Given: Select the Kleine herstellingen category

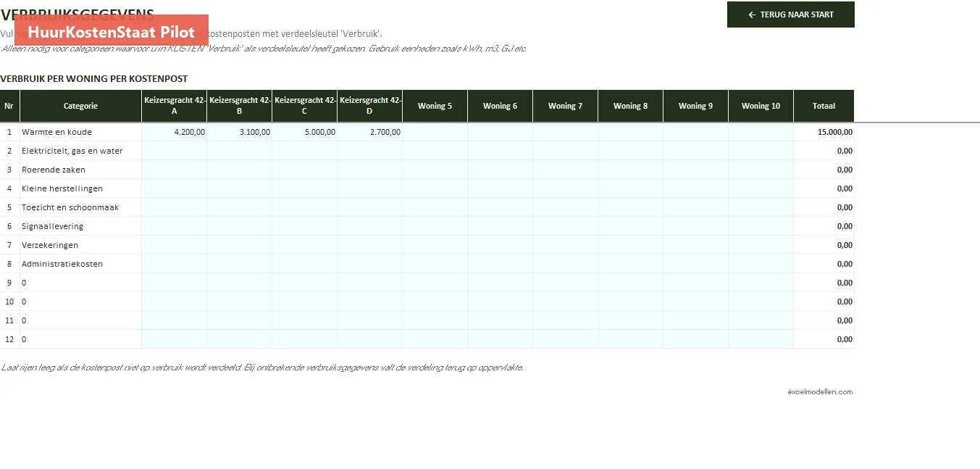Looking at the screenshot, I should coord(81,188).
